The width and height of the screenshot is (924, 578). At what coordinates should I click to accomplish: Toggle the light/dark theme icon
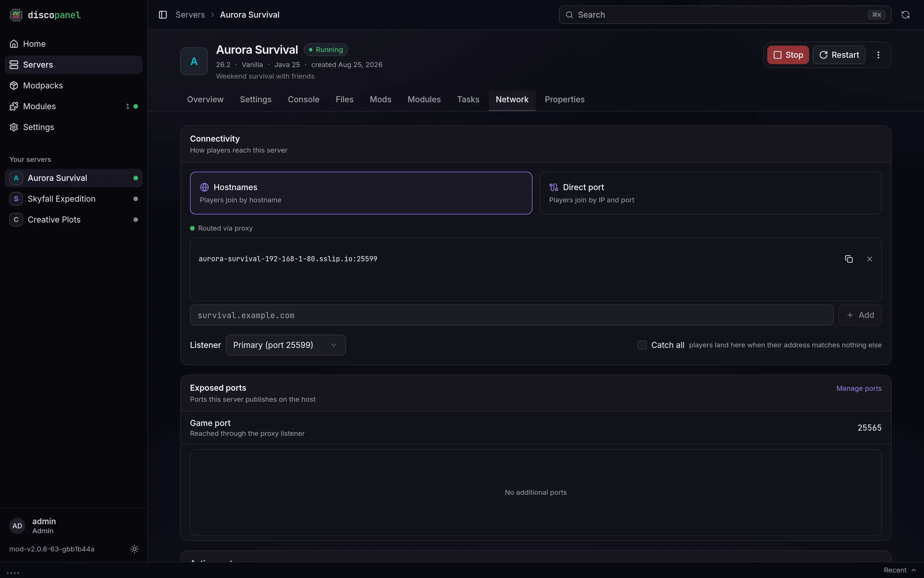click(x=134, y=549)
